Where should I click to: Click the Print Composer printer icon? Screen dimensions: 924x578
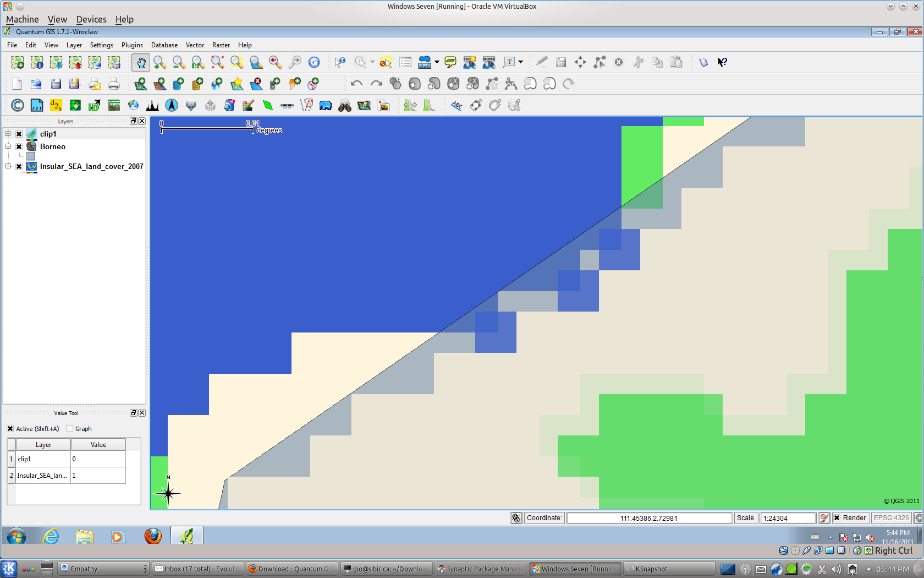[x=114, y=84]
